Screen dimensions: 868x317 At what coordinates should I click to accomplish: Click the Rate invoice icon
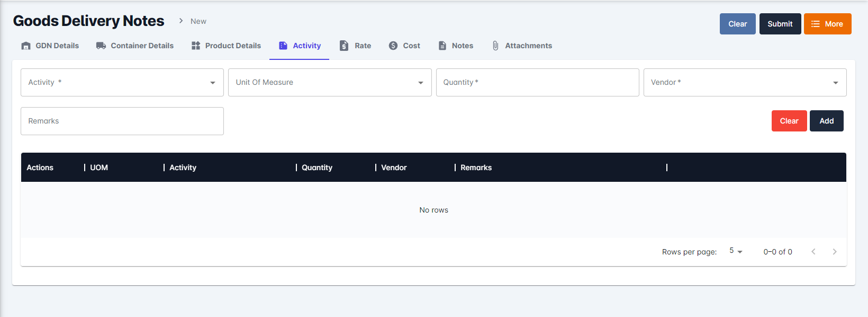click(x=344, y=46)
